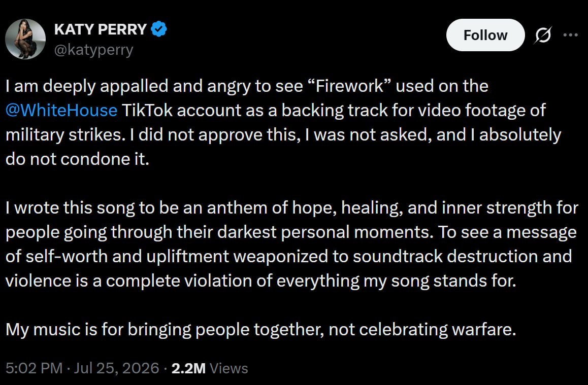Click the 2.2M view count

click(x=188, y=368)
